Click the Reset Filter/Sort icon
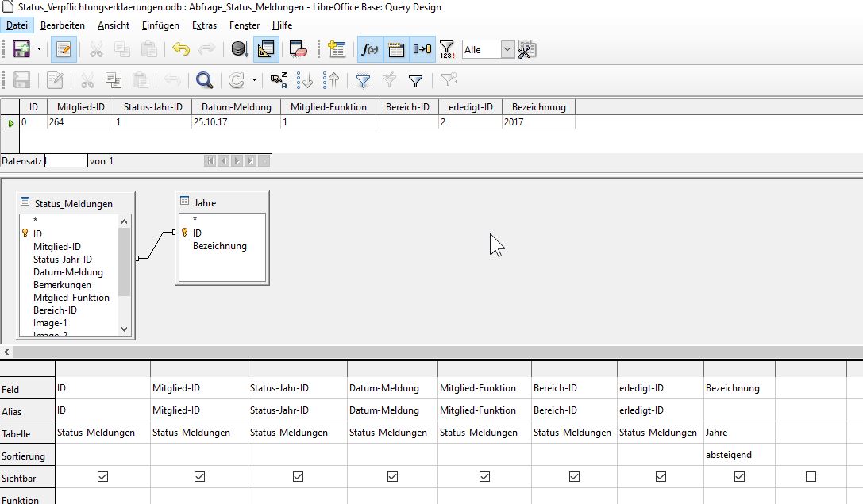 [449, 80]
